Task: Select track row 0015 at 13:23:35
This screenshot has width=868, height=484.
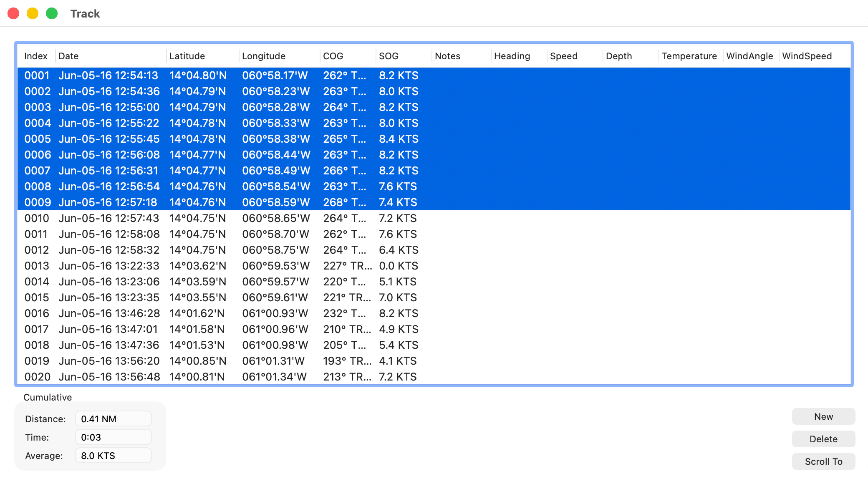Action: [x=434, y=297]
